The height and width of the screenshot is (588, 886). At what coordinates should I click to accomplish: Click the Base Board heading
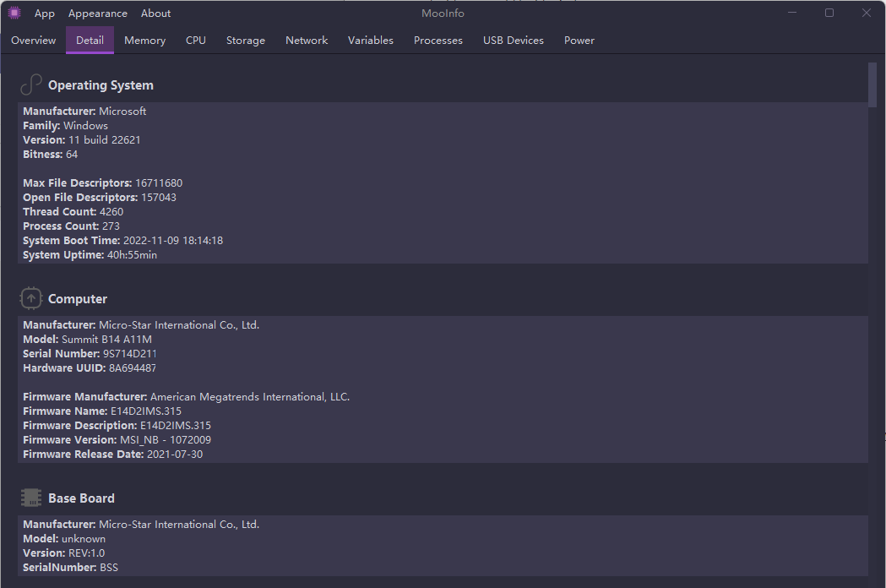(x=81, y=498)
